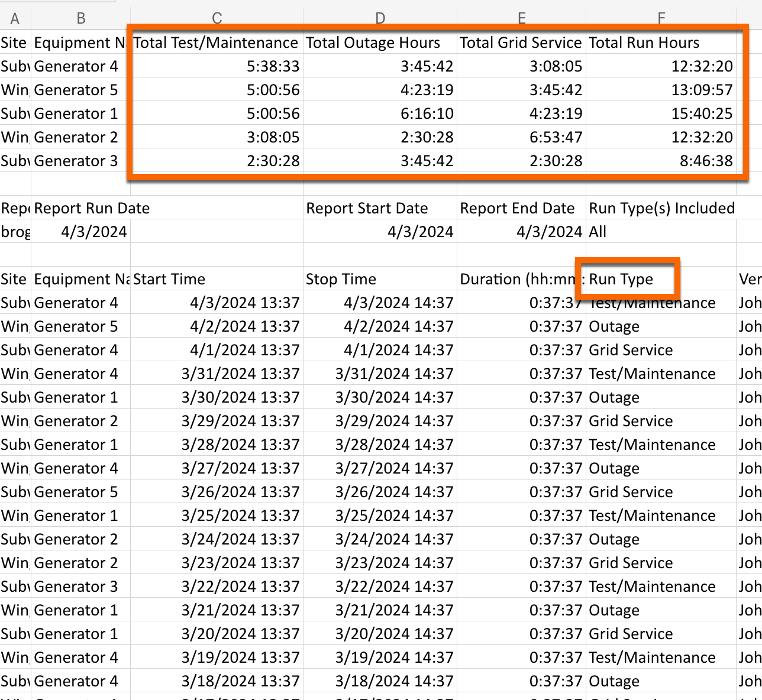Viewport: 762px width, 700px height.
Task: Click the Run Type(s) Included cell
Action: tap(661, 208)
